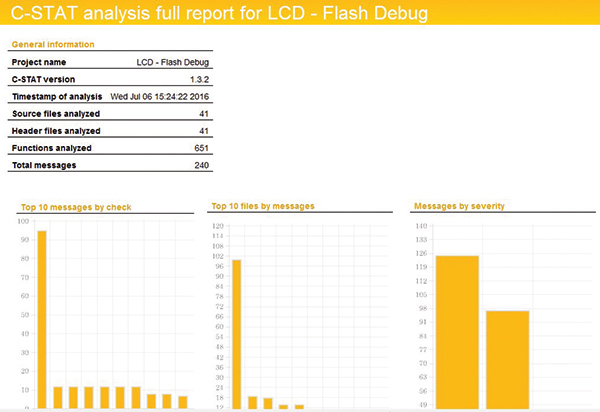The image size is (600, 412).
Task: Click tallest bar in files by messages chart
Action: coord(236,334)
